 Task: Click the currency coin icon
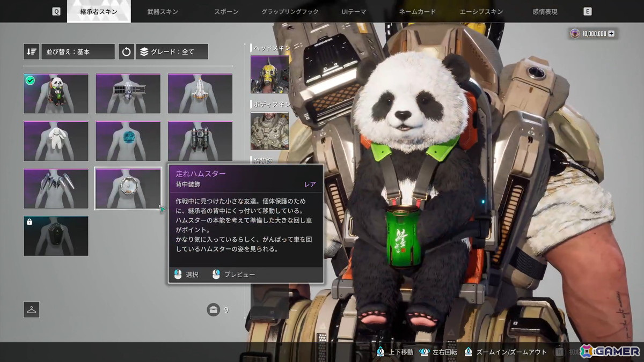point(575,34)
